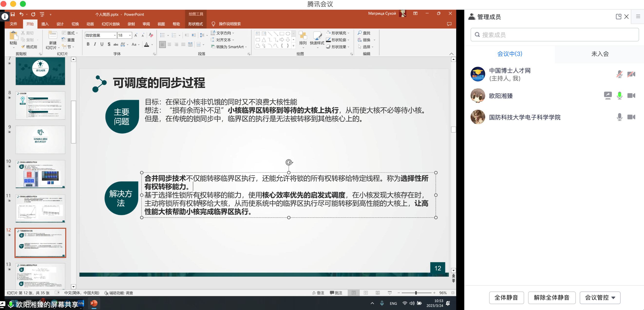The height and width of the screenshot is (310, 644).
Task: Toggle camera for 国防科技大学电子科学学院
Action: pos(631,117)
